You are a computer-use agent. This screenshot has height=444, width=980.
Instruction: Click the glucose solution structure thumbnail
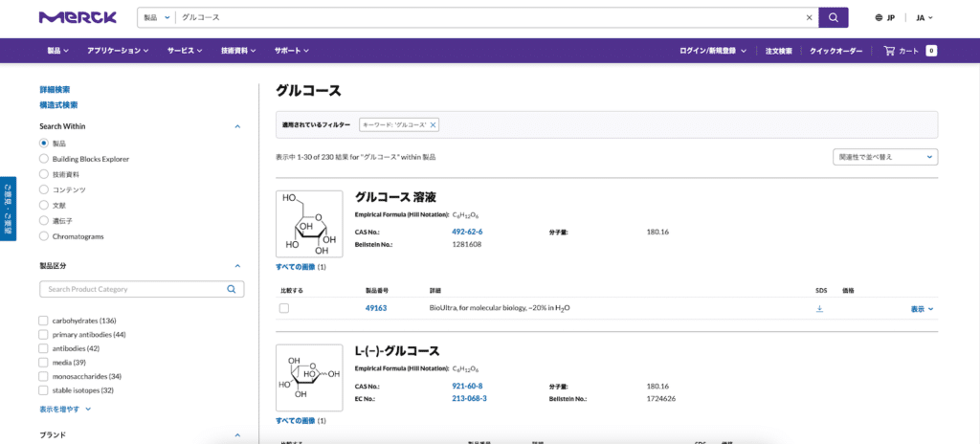309,224
